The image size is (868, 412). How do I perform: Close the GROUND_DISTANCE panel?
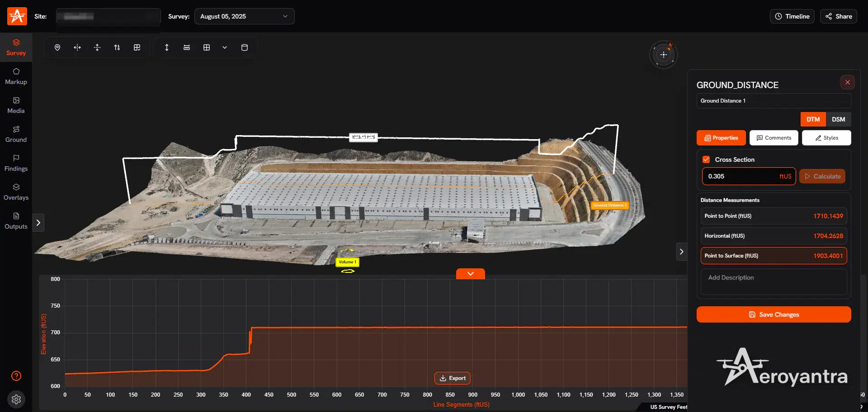[848, 82]
